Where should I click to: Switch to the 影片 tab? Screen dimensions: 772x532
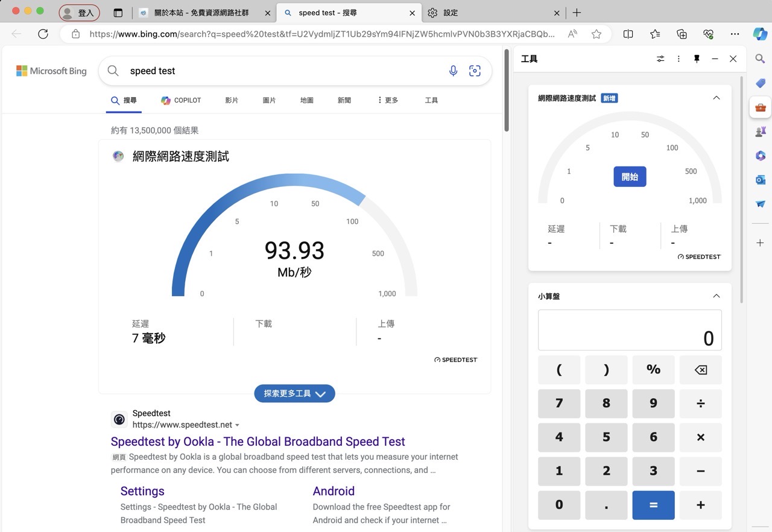[x=232, y=100]
